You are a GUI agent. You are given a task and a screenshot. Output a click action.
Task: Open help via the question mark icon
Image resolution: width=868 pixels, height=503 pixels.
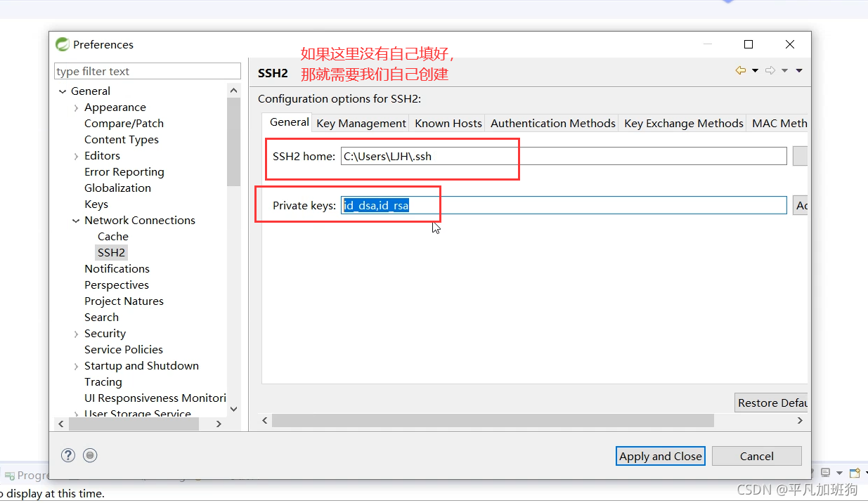[68, 455]
